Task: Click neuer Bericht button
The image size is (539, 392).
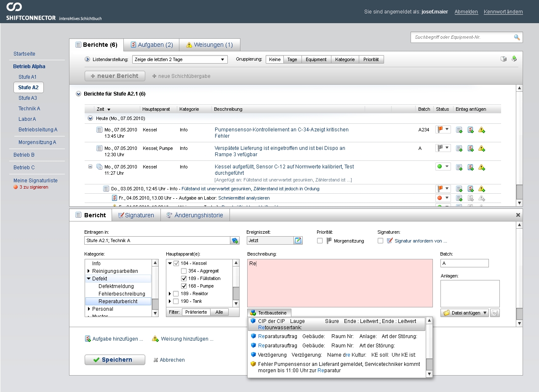Action: pos(115,76)
